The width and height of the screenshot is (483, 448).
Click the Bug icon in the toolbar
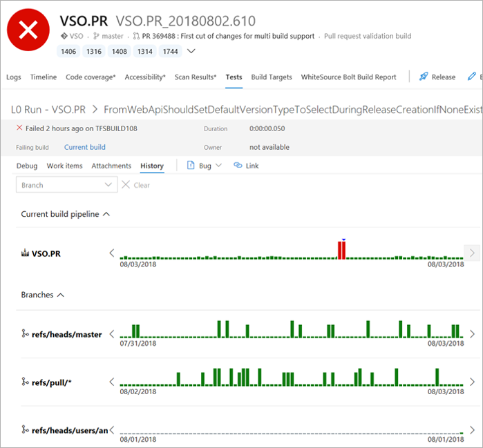(192, 166)
